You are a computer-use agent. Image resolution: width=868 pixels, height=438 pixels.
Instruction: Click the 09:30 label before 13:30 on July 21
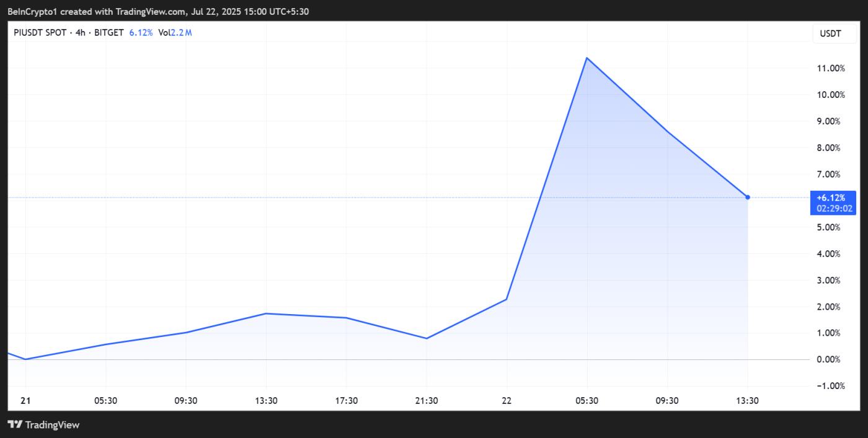(186, 401)
